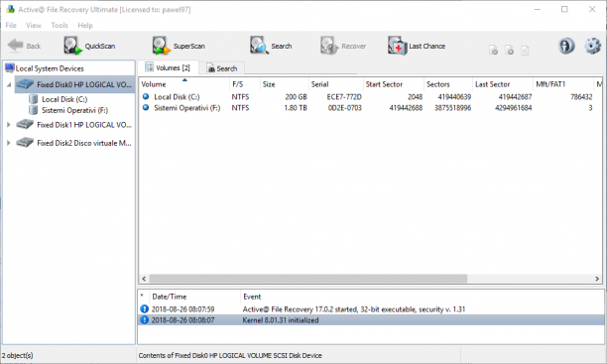Sort by the Last Sector column header
This screenshot has width=607, height=364.
(503, 84)
